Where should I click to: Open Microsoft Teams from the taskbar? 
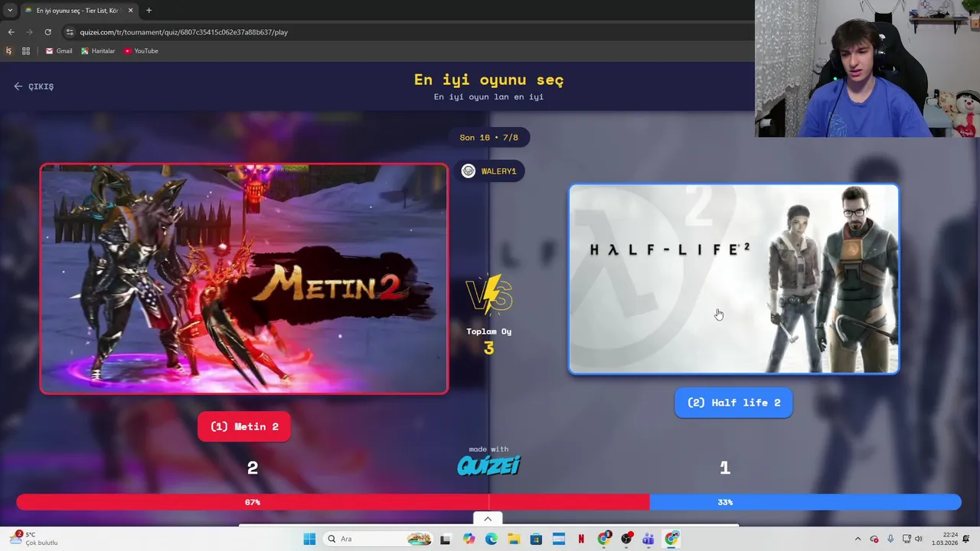pyautogui.click(x=648, y=539)
